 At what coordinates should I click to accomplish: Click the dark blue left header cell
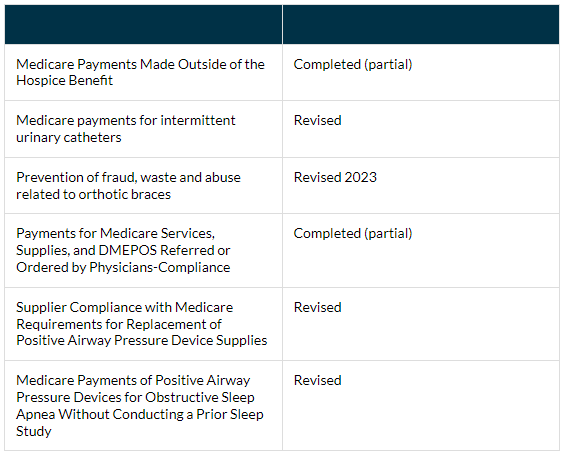[x=144, y=24]
